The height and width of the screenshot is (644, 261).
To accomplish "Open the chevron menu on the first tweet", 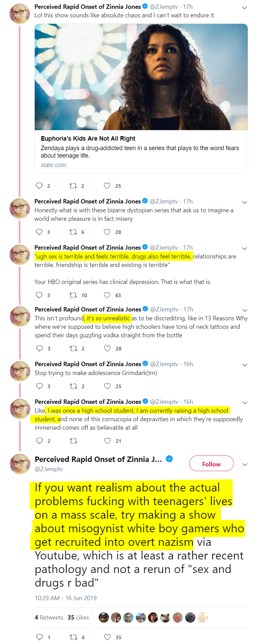I will tap(244, 7).
